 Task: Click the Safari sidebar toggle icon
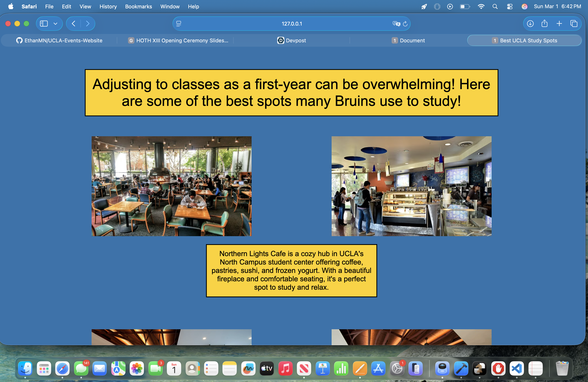coord(44,24)
